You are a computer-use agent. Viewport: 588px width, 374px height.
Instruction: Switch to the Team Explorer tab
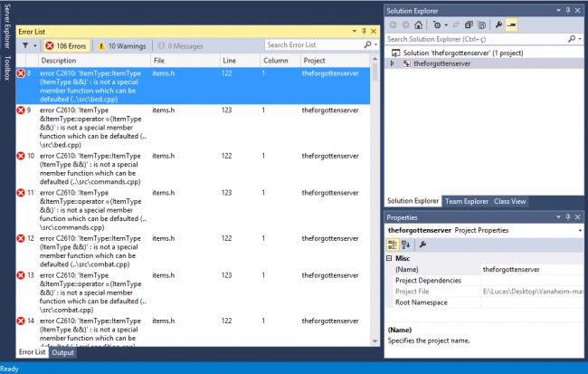[467, 201]
